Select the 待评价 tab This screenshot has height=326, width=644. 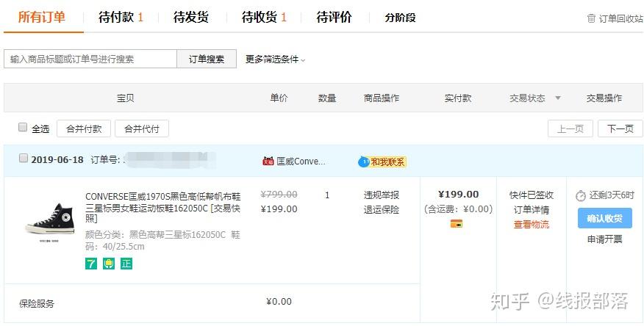tap(334, 17)
